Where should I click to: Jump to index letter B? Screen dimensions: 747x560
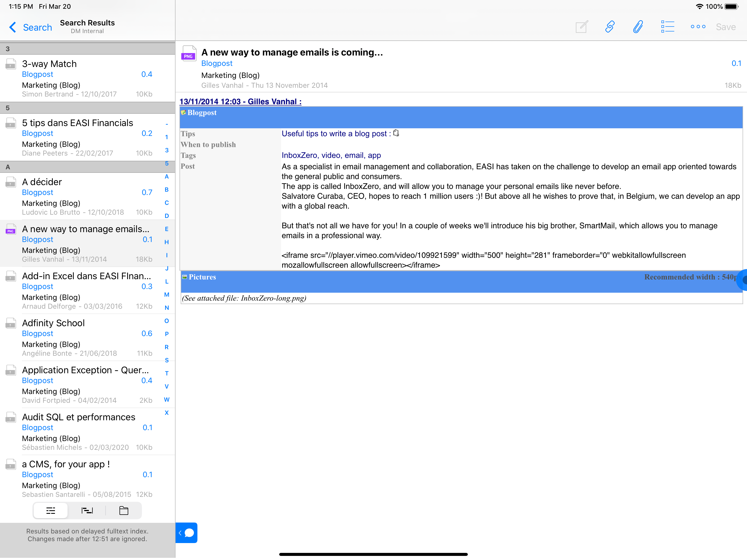click(167, 190)
